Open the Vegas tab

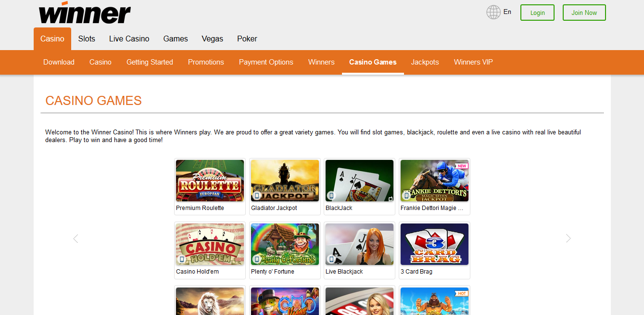click(213, 39)
